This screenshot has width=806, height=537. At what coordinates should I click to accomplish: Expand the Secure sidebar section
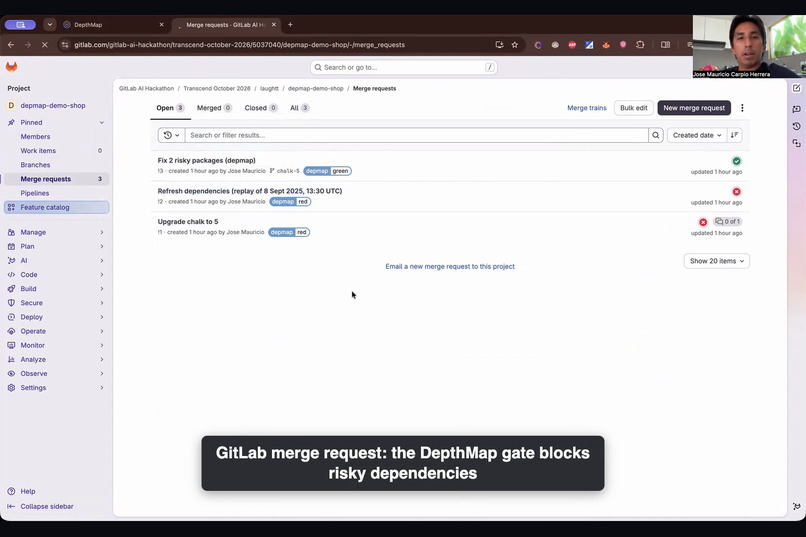pyautogui.click(x=56, y=303)
